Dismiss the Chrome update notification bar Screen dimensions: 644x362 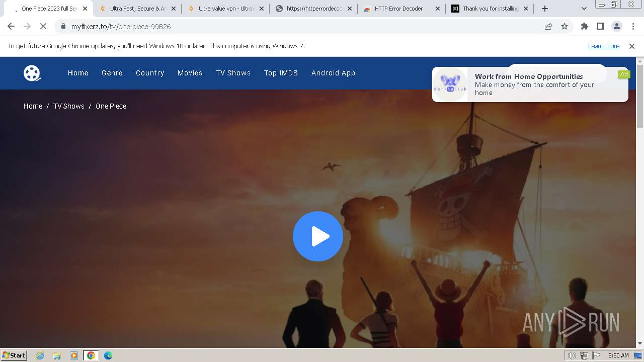point(632,46)
